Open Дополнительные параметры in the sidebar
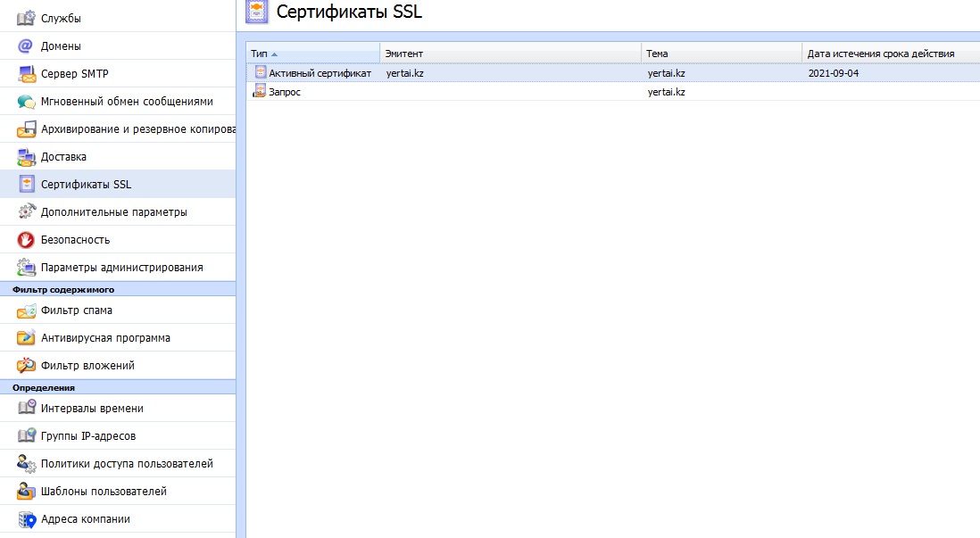Image resolution: width=980 pixels, height=538 pixels. pos(113,212)
